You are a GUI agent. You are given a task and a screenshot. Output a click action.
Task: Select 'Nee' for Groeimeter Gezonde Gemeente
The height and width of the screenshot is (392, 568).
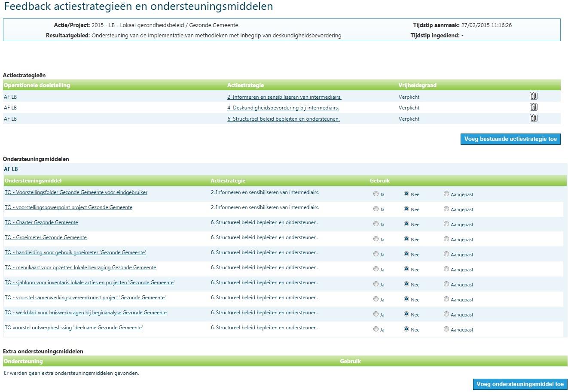[406, 239]
